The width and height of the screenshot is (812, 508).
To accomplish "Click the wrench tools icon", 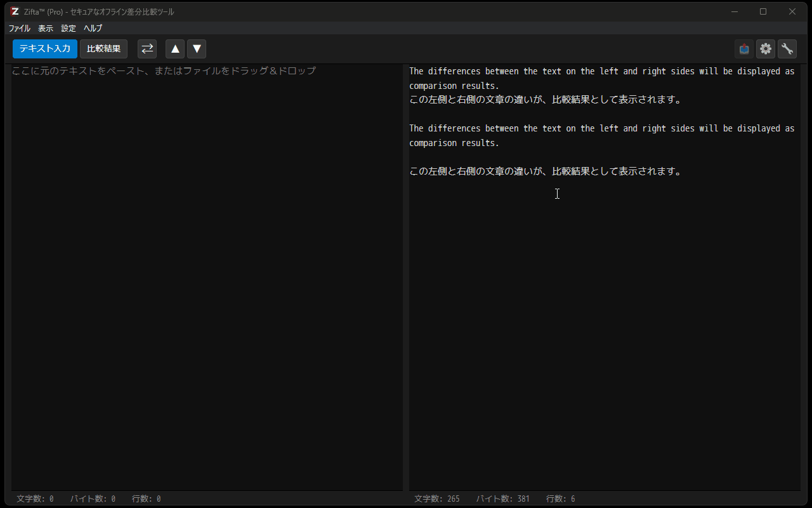I will [787, 49].
